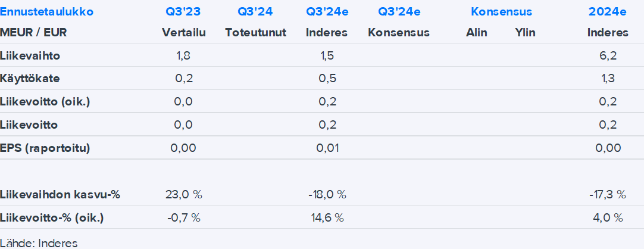
Task: Select the Q3'23 column header
Action: click(x=183, y=11)
